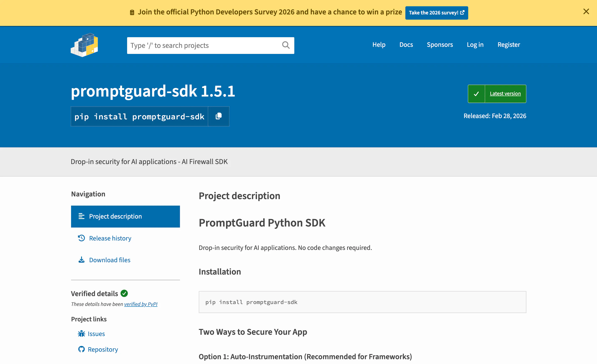Select the Project description navigation tab
The height and width of the screenshot is (364, 597).
pyautogui.click(x=125, y=216)
